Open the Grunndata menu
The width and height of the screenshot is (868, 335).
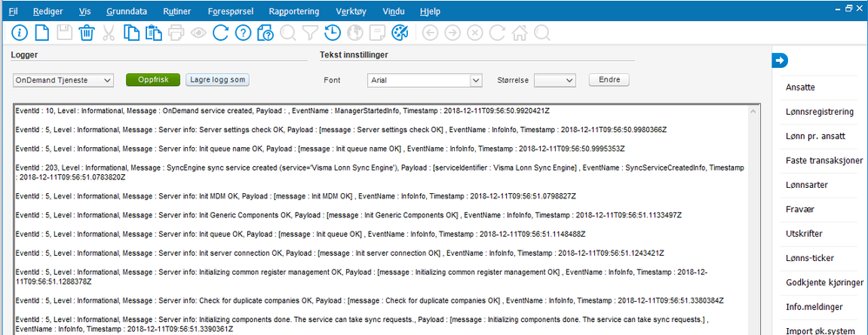click(x=127, y=11)
